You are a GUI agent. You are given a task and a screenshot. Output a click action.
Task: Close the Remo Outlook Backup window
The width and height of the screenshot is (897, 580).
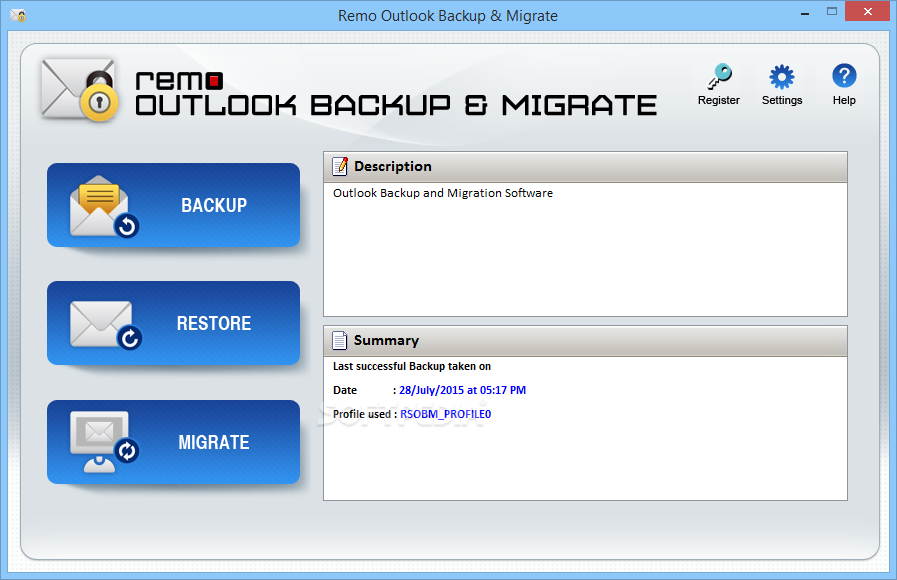click(x=867, y=11)
